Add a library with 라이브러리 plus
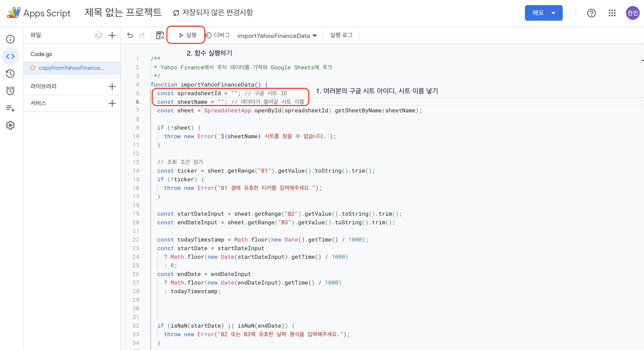Image resolution: width=644 pixels, height=350 pixels. [x=112, y=87]
